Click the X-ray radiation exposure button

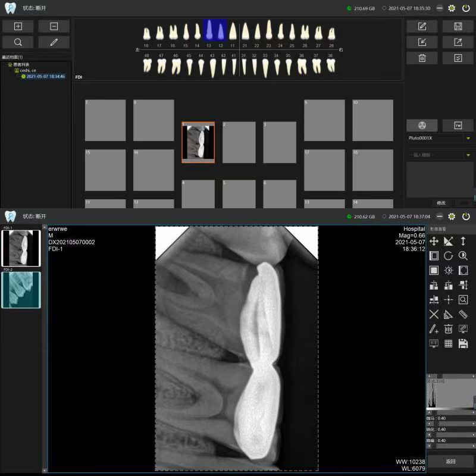422,126
